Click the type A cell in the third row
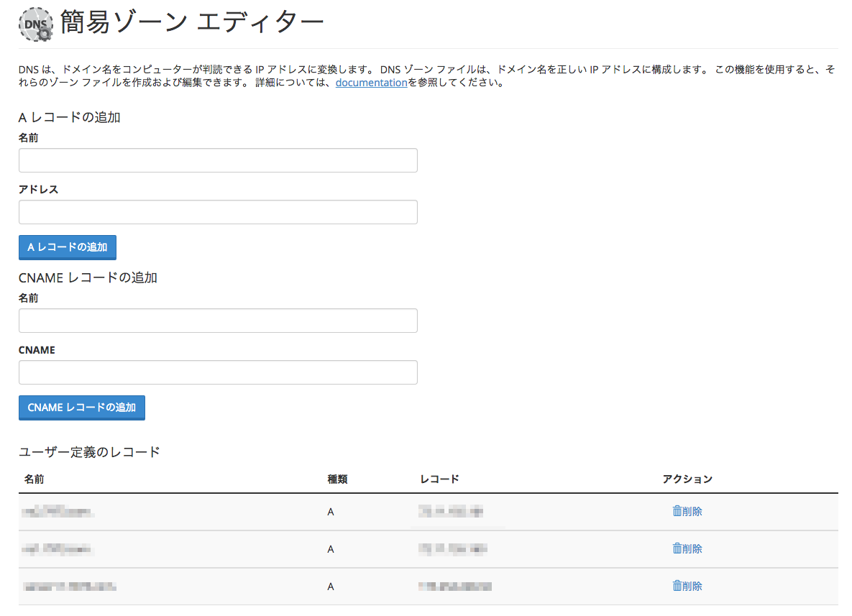The height and width of the screenshot is (616, 852). point(331,587)
